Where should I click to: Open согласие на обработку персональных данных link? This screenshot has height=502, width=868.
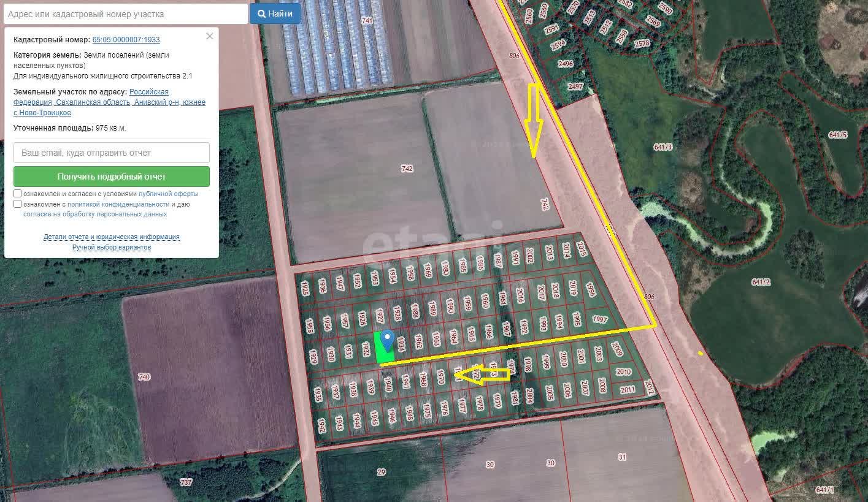coord(95,215)
